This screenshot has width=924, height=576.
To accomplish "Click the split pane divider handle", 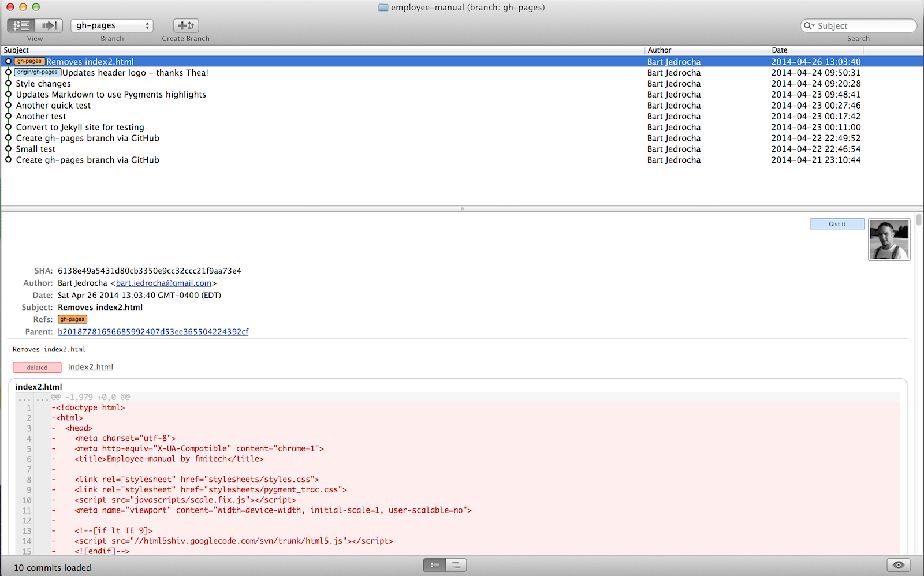I will click(462, 209).
